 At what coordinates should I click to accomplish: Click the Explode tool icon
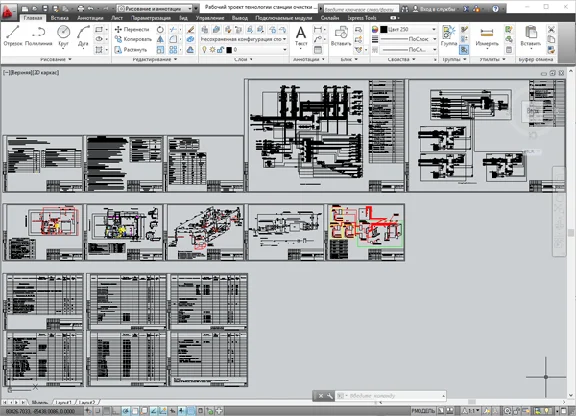(x=190, y=39)
